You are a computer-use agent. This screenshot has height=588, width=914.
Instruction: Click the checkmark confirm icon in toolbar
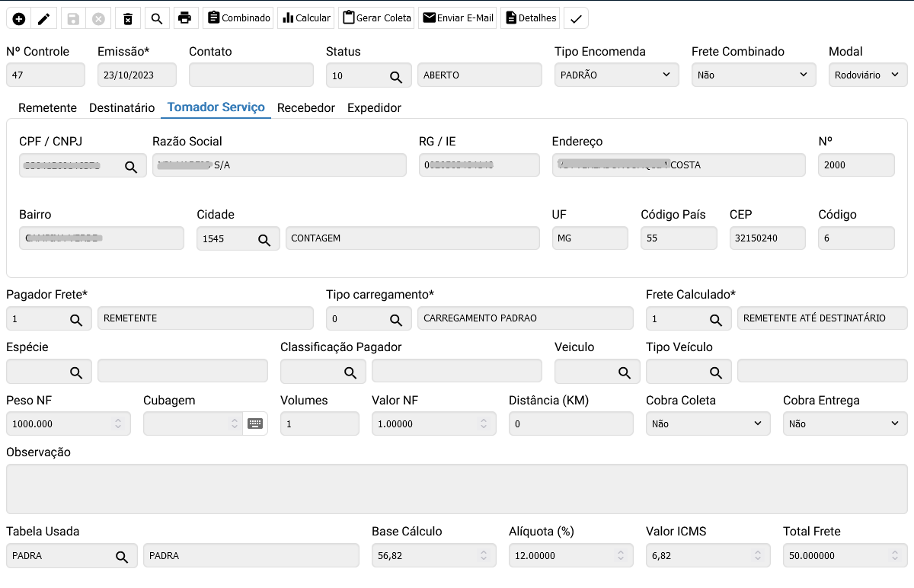click(577, 18)
